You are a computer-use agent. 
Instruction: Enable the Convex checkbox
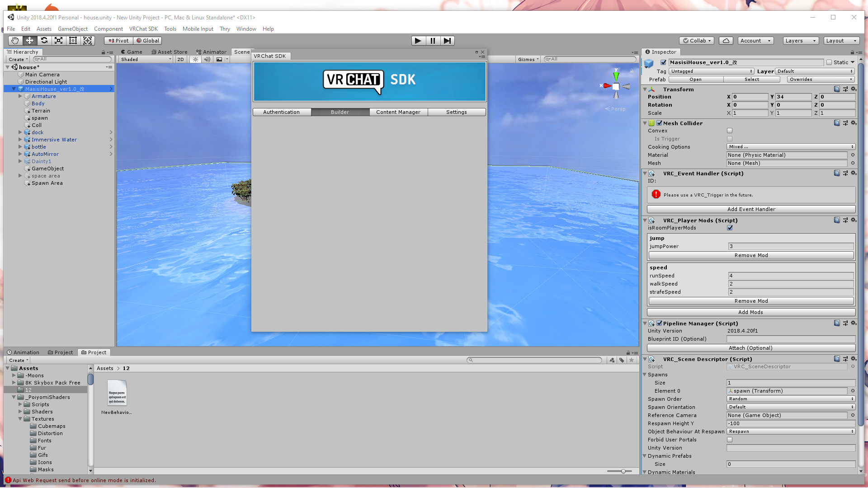[730, 131]
